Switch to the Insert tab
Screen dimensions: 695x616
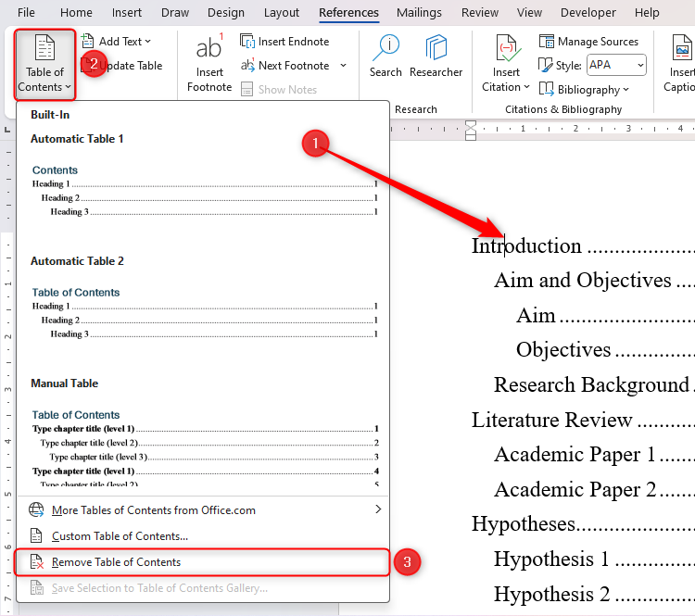[x=127, y=12]
